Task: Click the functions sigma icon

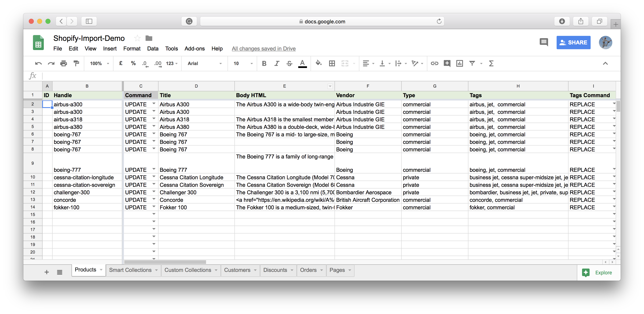Action: coord(491,64)
